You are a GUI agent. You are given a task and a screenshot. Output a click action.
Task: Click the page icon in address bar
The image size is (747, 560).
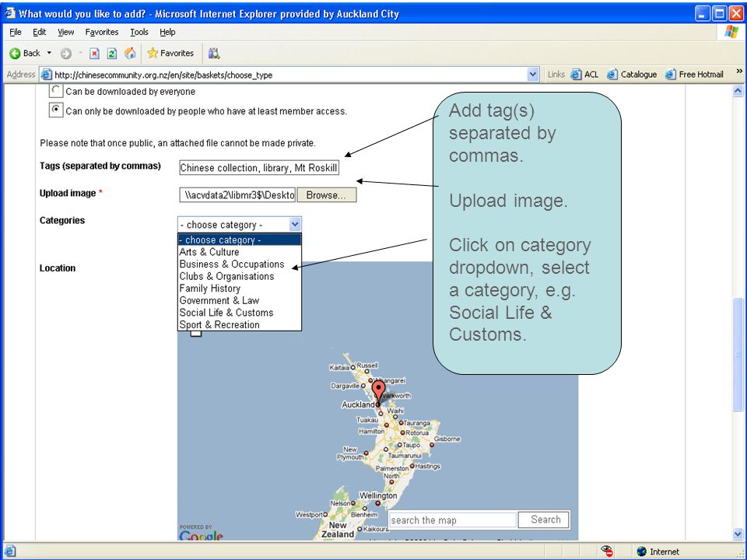tap(47, 75)
